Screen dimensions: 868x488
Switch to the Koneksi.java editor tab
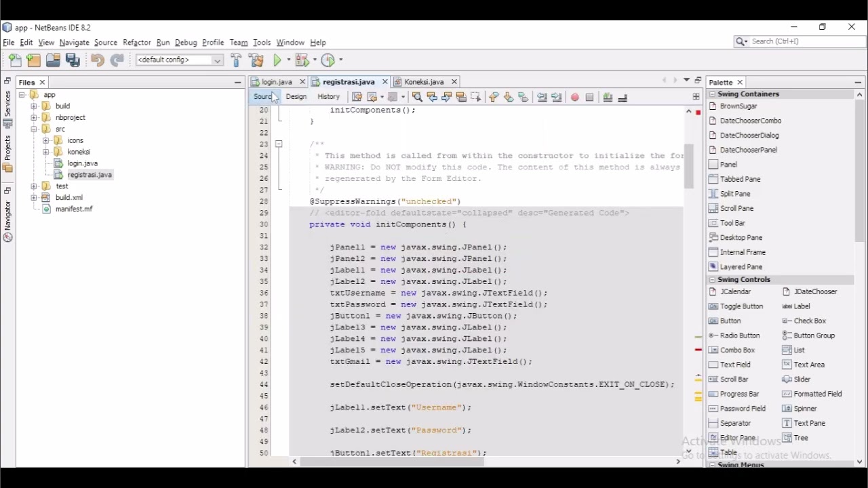425,82
